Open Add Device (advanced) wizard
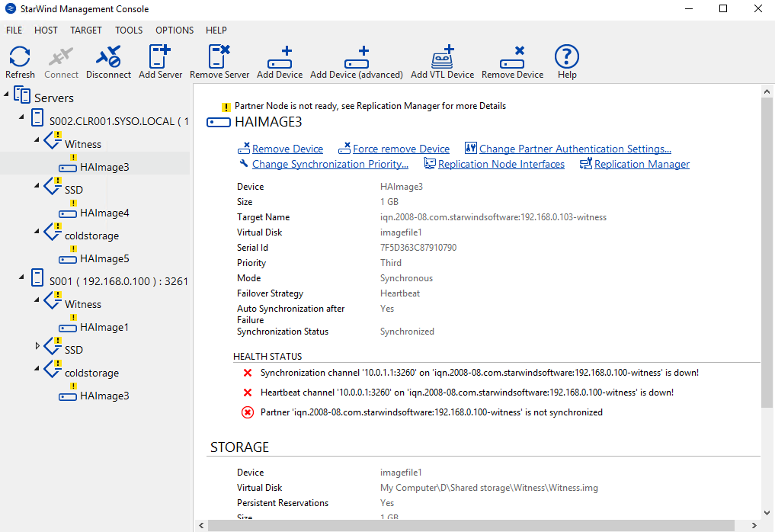 tap(357, 62)
